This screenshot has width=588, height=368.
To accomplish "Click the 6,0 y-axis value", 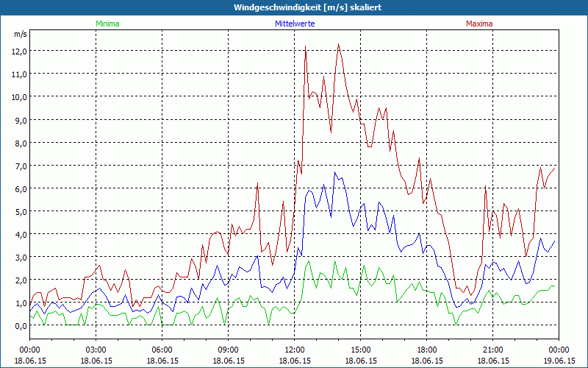I will 21,189.
